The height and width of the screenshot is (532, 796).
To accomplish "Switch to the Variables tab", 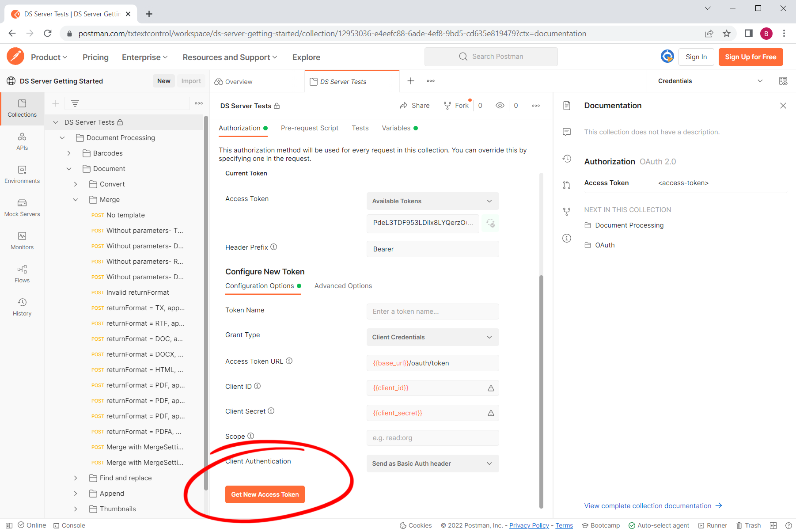I will 400,128.
